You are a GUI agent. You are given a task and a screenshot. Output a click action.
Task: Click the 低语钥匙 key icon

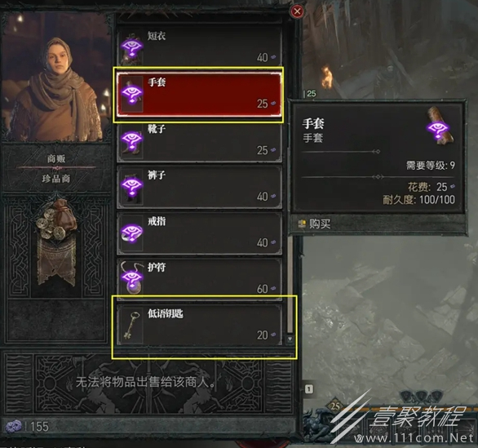tap(131, 326)
